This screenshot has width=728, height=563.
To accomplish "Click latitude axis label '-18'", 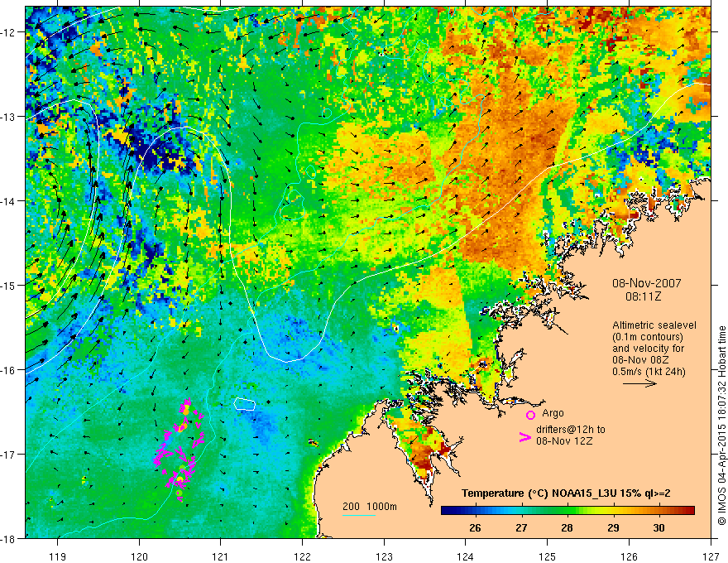I will tap(8, 538).
